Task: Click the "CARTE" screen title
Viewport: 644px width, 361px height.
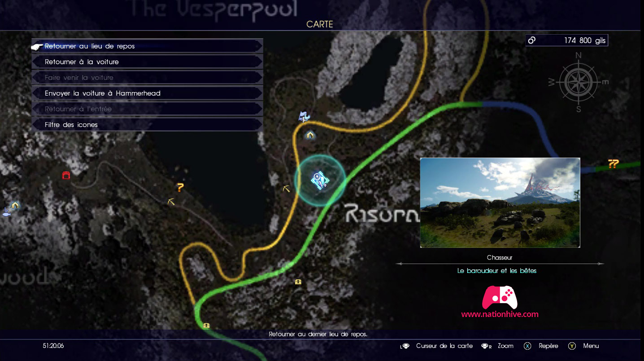Action: pyautogui.click(x=320, y=24)
